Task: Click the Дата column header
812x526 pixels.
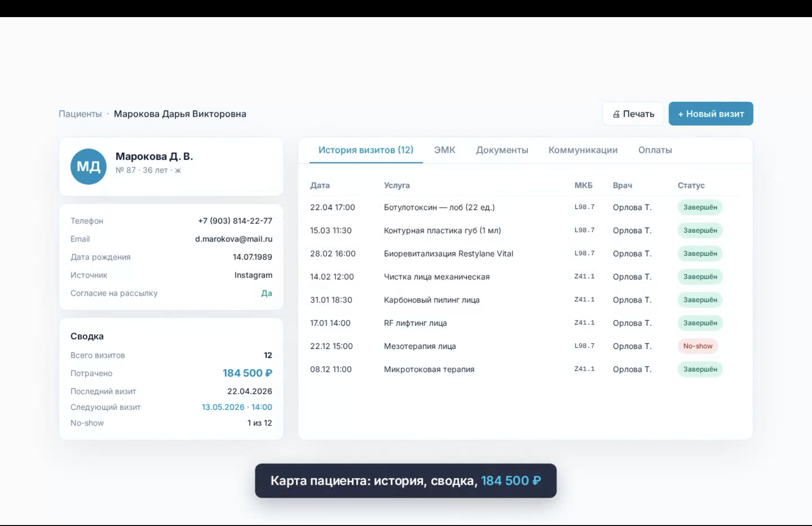Action: coord(320,185)
